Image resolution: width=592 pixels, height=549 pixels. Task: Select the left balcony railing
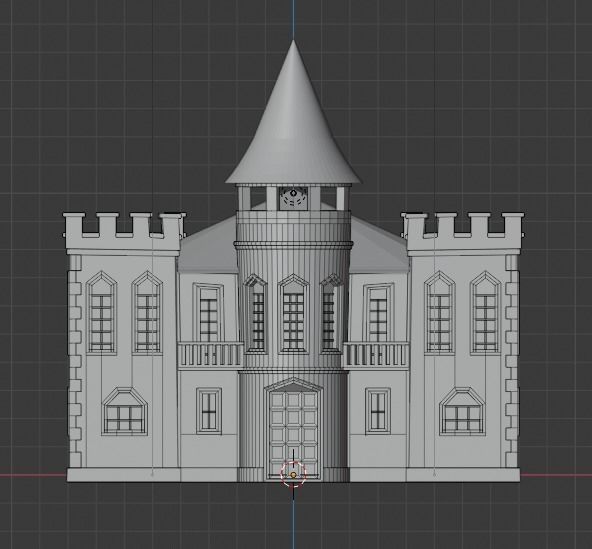point(210,355)
